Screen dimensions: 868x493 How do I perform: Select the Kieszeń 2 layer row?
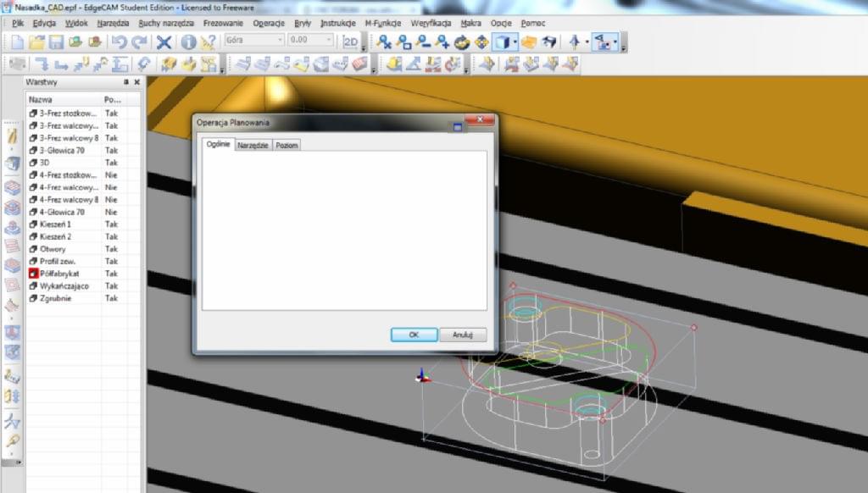tap(83, 237)
